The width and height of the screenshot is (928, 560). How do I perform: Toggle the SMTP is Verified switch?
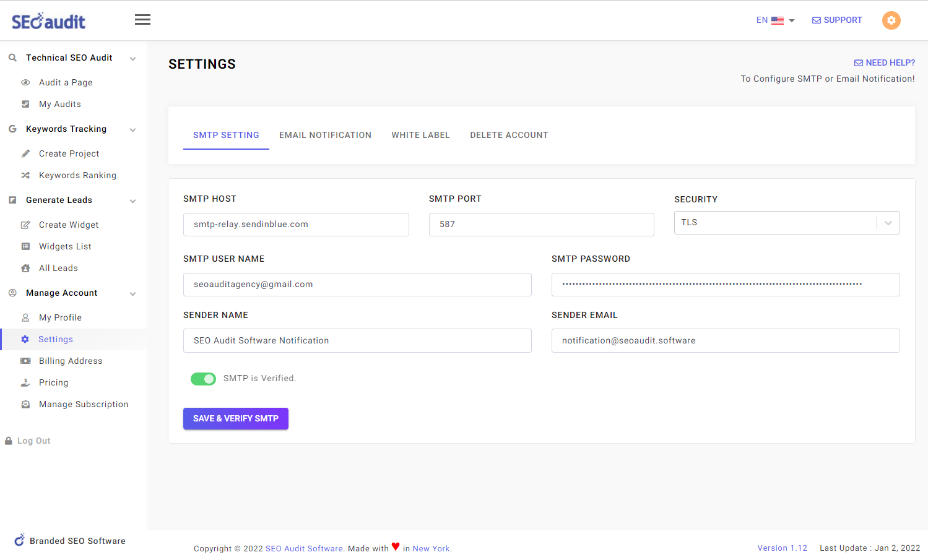click(x=203, y=379)
